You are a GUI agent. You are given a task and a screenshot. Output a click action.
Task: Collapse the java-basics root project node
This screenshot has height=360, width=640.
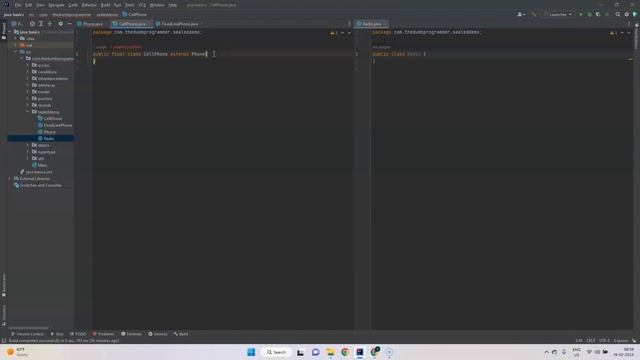pyautogui.click(x=10, y=32)
